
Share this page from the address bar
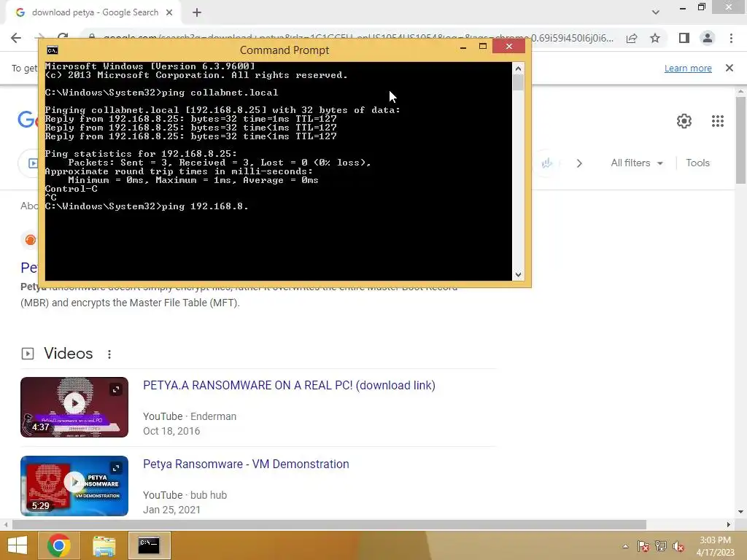[x=632, y=38]
